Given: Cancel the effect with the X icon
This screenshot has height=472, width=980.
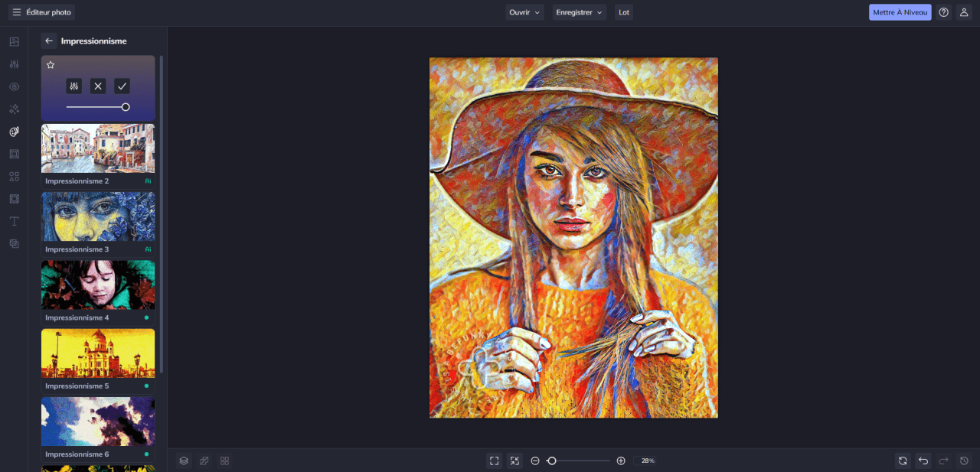Looking at the screenshot, I should 98,86.
